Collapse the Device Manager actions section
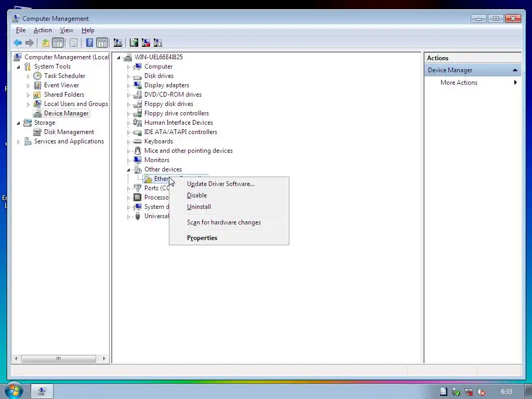The width and height of the screenshot is (532, 399). [515, 70]
